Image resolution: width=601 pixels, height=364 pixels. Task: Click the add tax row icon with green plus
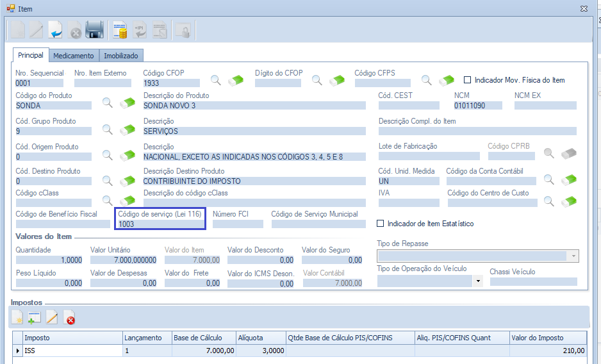coord(35,317)
